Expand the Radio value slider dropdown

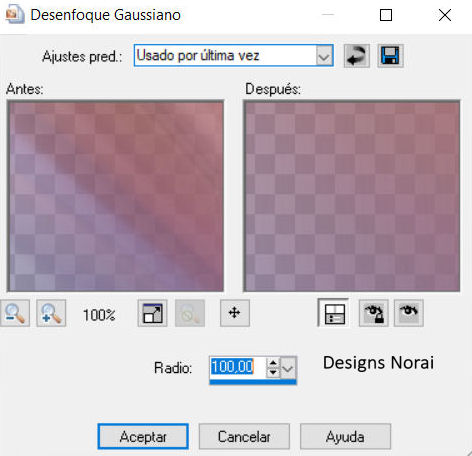tap(288, 368)
